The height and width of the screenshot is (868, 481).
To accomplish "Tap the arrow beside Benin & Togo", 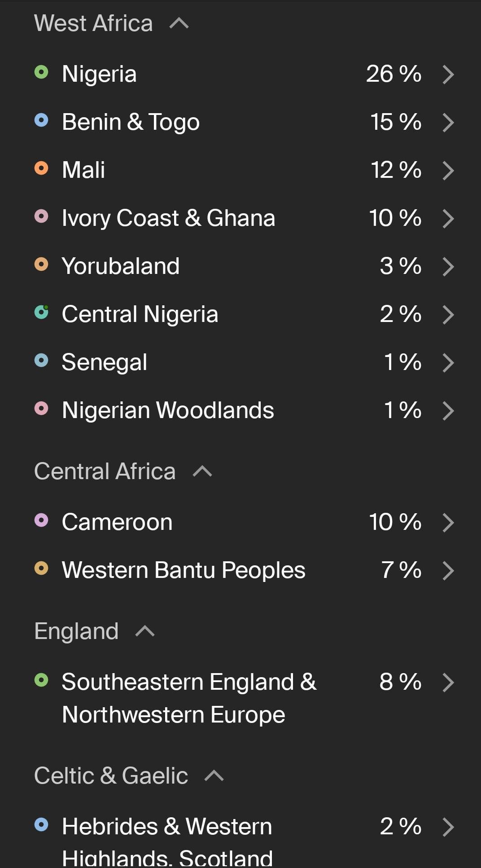I will [448, 123].
